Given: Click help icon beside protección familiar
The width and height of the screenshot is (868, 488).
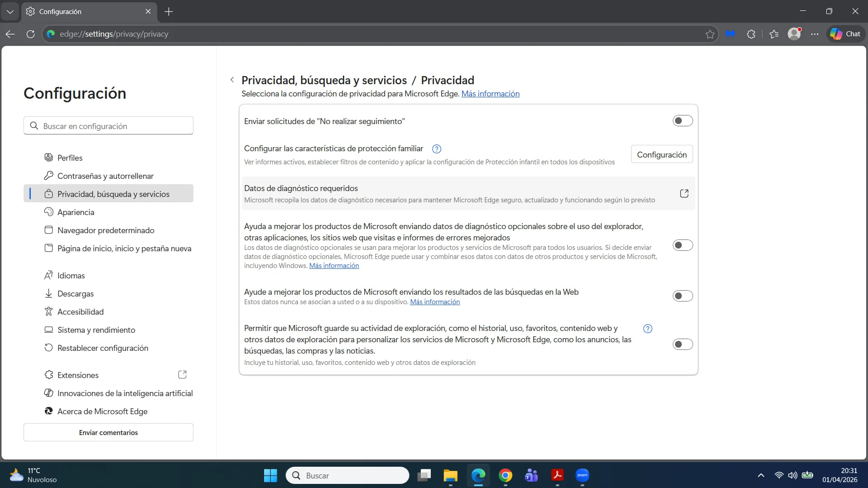Looking at the screenshot, I should pyautogui.click(x=437, y=149).
